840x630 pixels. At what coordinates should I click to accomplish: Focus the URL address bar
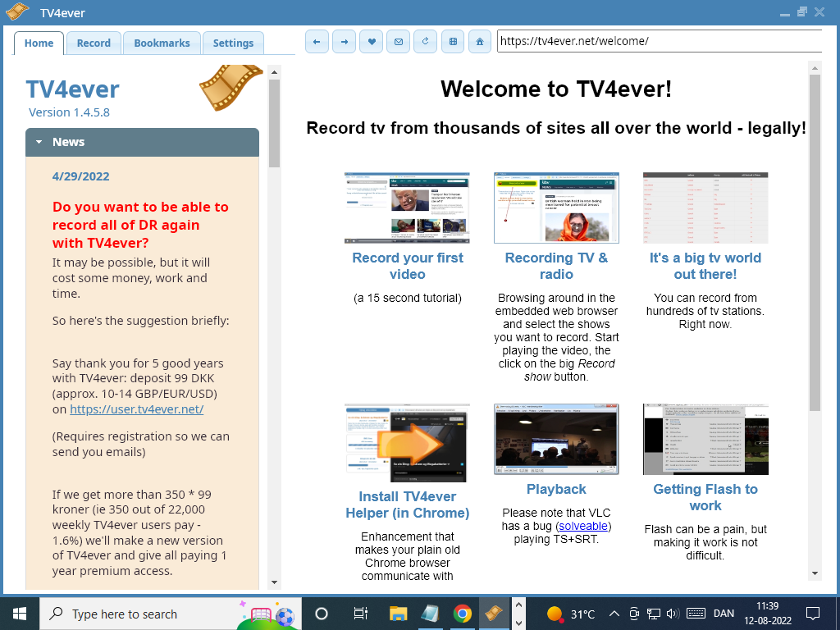660,41
